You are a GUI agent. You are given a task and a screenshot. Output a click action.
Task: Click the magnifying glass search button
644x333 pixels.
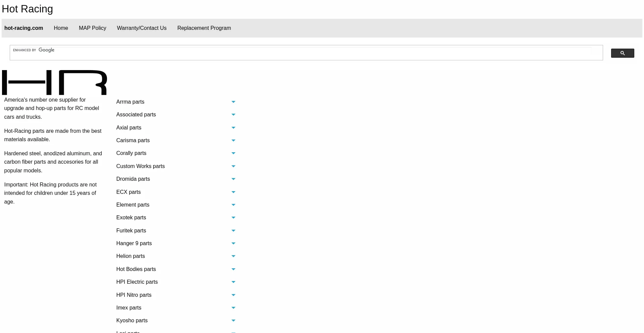tap(622, 53)
